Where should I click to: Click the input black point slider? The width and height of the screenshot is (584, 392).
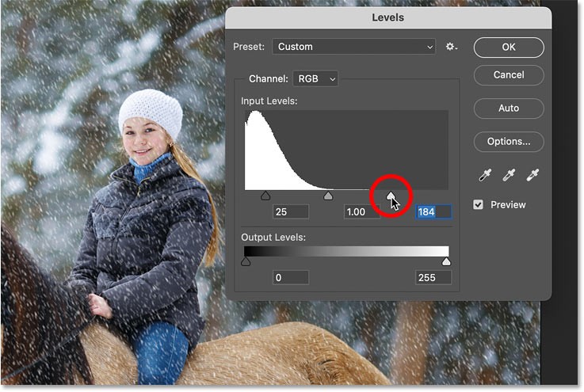[265, 196]
